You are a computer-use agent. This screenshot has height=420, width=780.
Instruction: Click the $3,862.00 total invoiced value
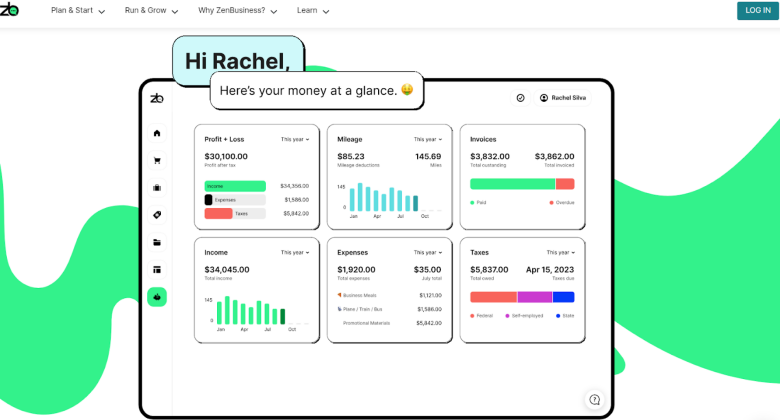(555, 156)
